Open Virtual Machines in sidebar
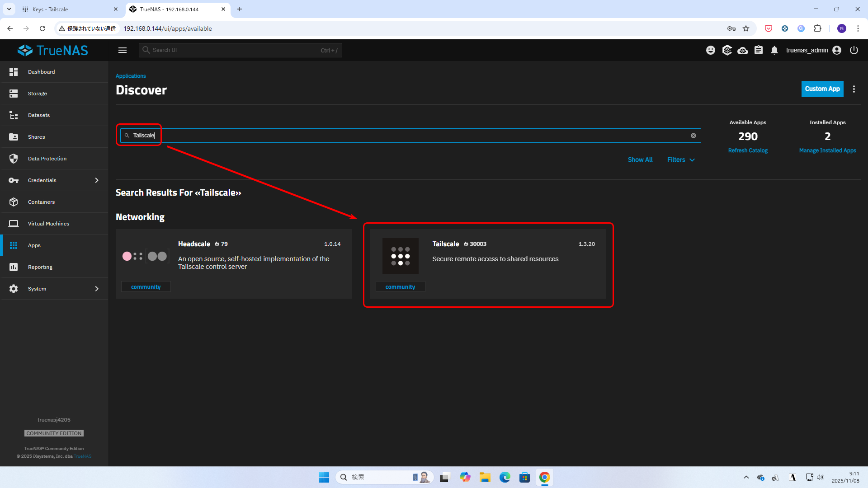The image size is (868, 488). [x=48, y=224]
